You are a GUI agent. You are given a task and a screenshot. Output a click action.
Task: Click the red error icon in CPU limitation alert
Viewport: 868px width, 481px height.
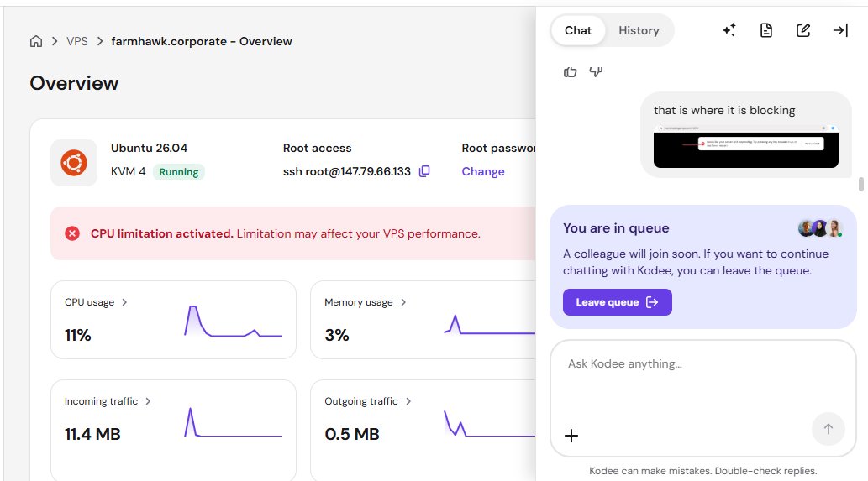[72, 233]
